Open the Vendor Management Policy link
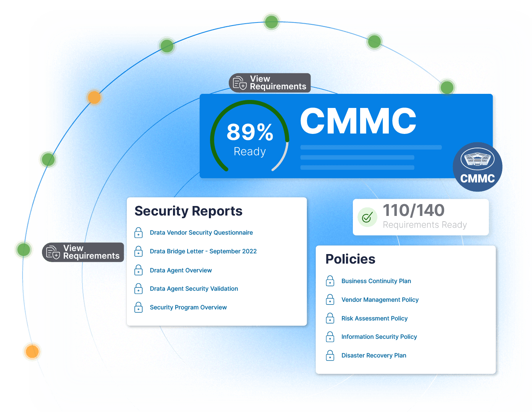Screen dimensions: 532x412 click(x=380, y=300)
